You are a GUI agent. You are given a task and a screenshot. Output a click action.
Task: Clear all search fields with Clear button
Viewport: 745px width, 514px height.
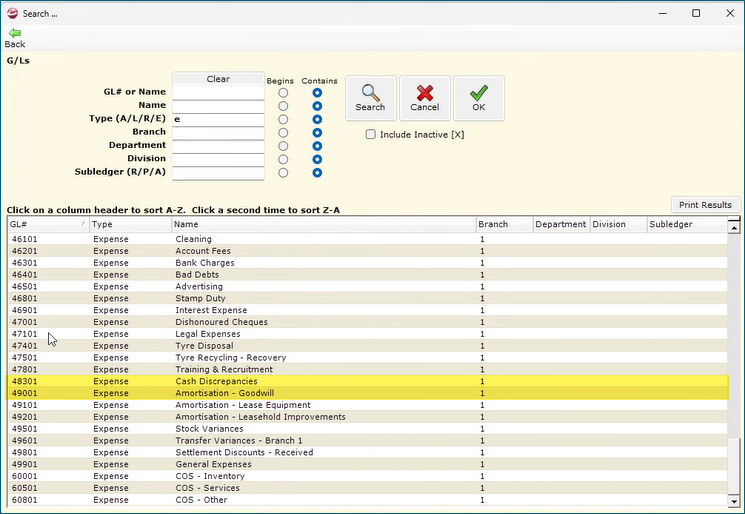[218, 79]
